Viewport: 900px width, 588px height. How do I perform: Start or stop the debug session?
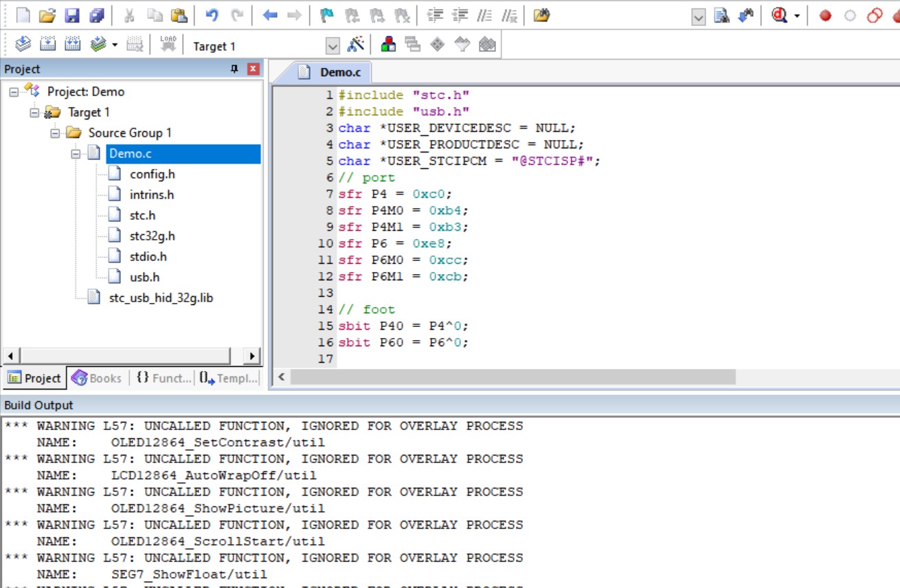pyautogui.click(x=779, y=16)
